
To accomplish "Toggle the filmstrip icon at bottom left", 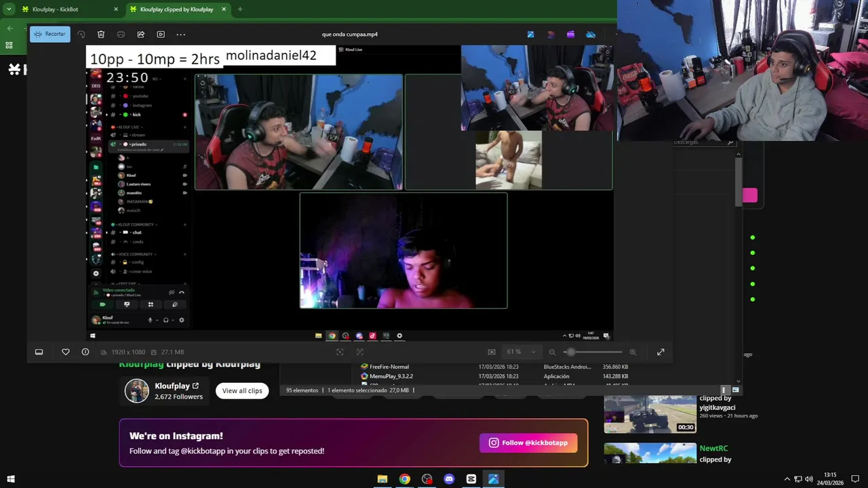I will pyautogui.click(x=39, y=352).
